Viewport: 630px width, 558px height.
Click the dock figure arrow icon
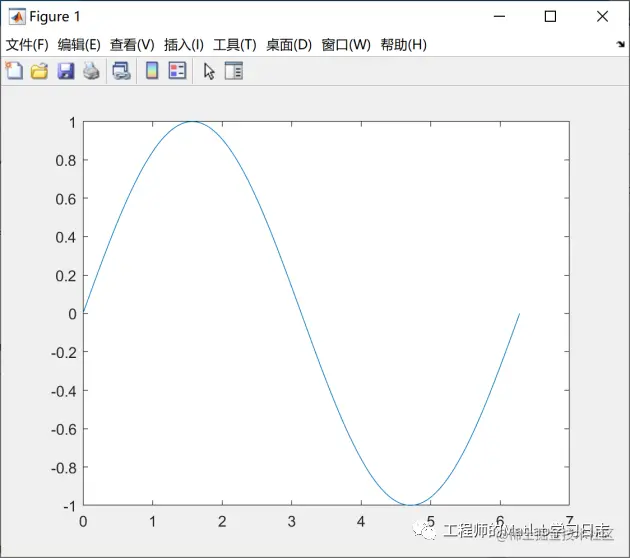tap(621, 44)
